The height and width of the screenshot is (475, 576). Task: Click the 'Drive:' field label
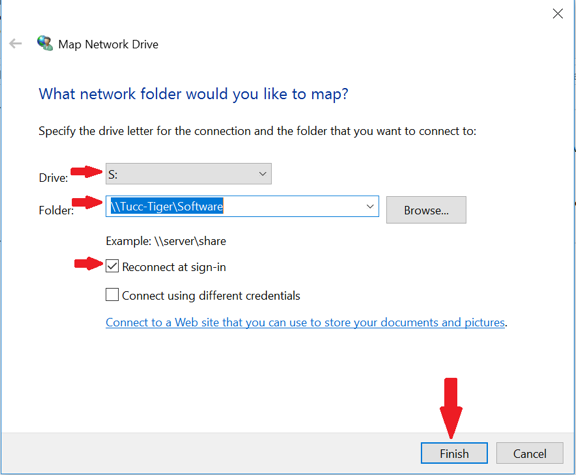tap(54, 178)
